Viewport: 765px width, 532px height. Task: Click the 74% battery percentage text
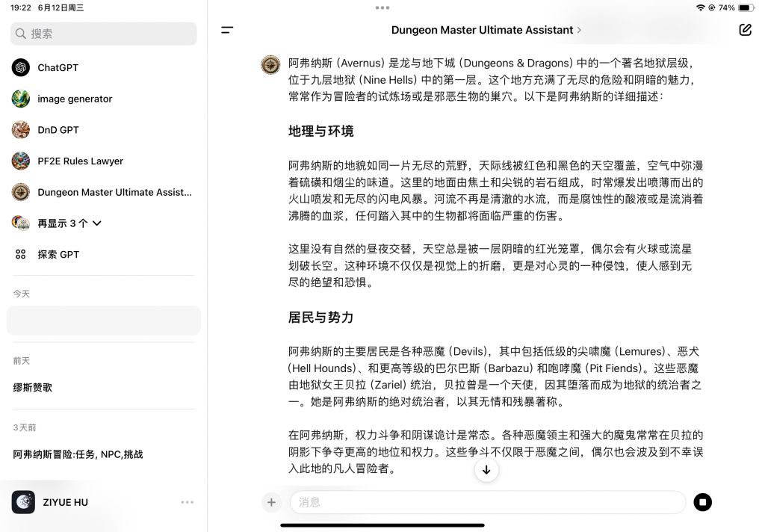point(726,7)
